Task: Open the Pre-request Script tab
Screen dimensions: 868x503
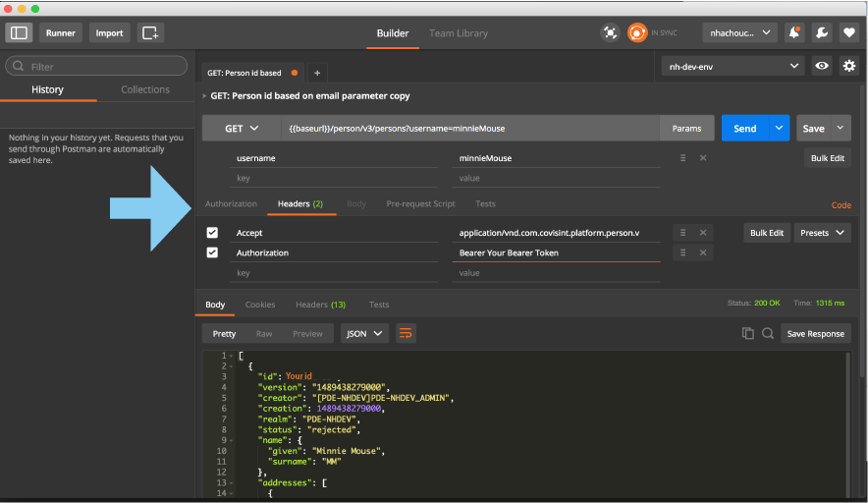Action: point(420,204)
